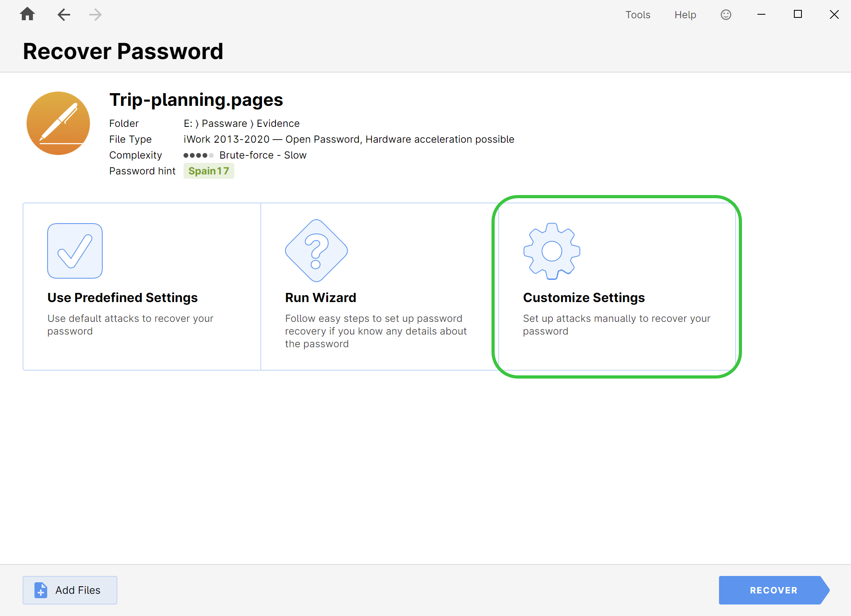Click the gear Customize Settings icon
This screenshot has height=616, width=851.
(552, 251)
